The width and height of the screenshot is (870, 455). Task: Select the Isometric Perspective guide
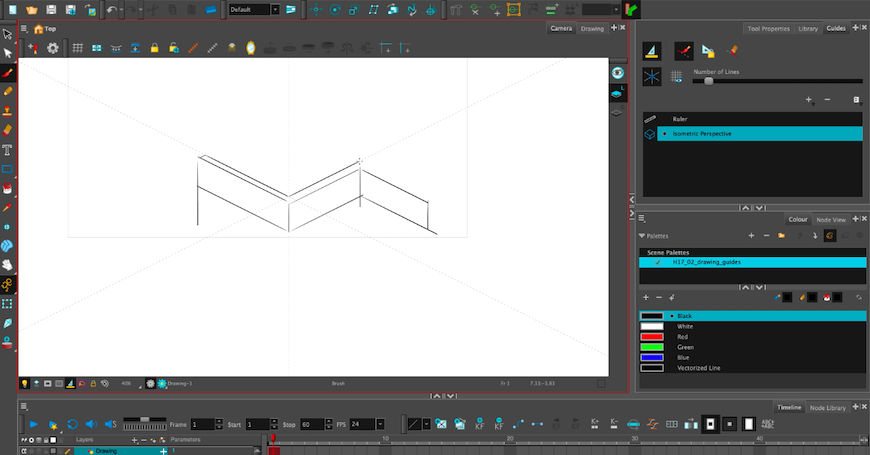tap(760, 134)
